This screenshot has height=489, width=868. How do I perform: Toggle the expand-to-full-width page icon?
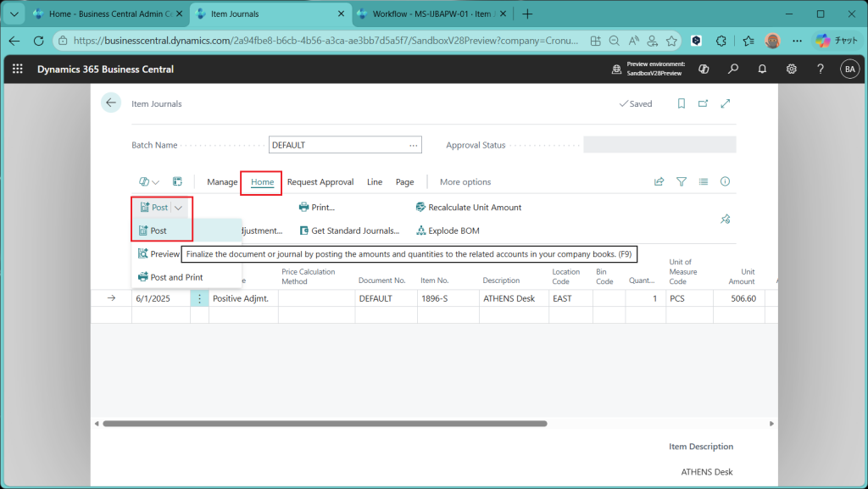pyautogui.click(x=725, y=103)
